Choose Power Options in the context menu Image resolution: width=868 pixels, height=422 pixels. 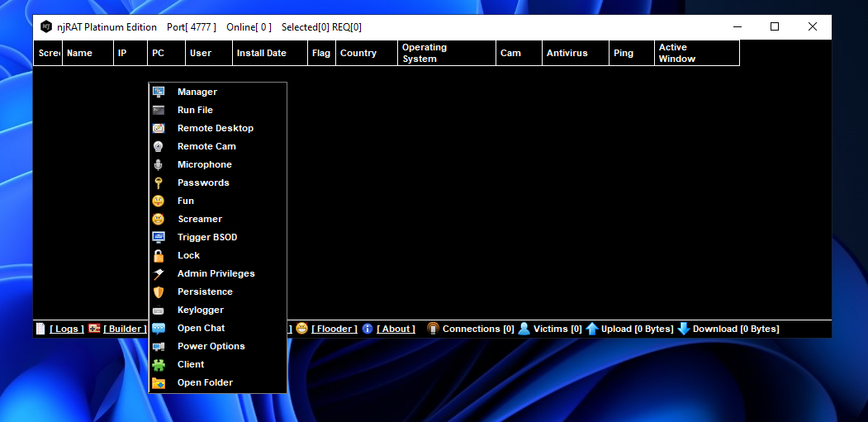pyautogui.click(x=217, y=347)
